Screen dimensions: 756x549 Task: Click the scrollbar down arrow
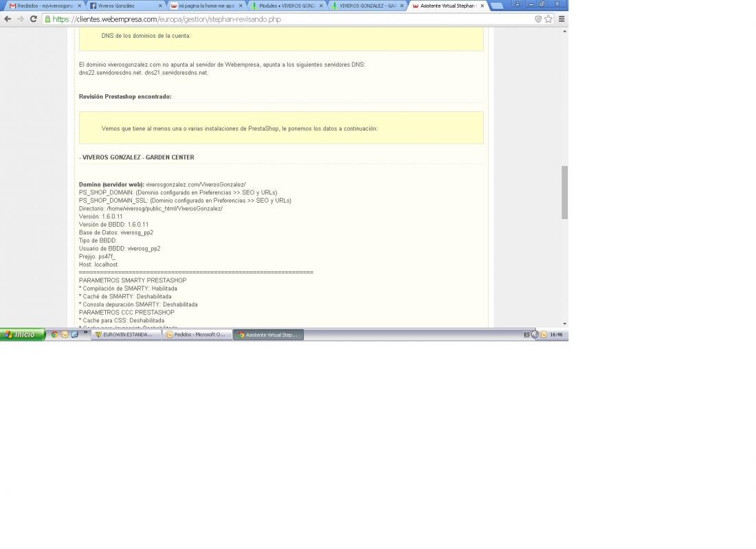564,324
